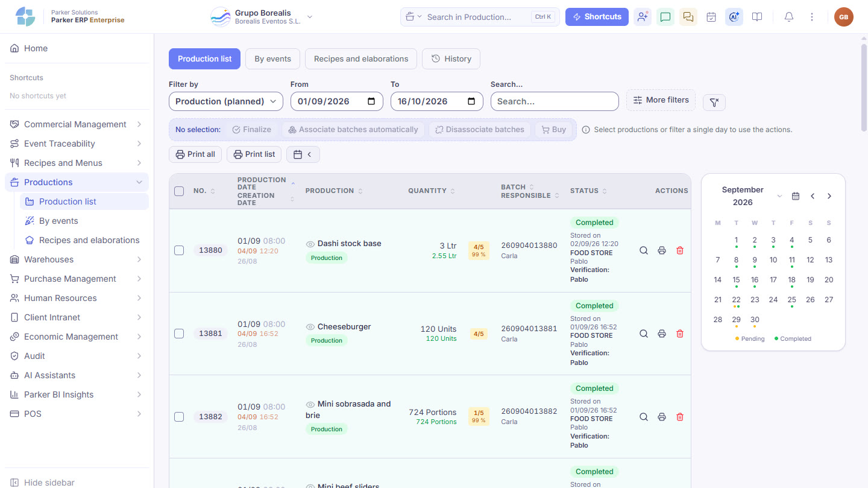The height and width of the screenshot is (488, 868).
Task: Check the box for production 13881
Action: (x=179, y=334)
